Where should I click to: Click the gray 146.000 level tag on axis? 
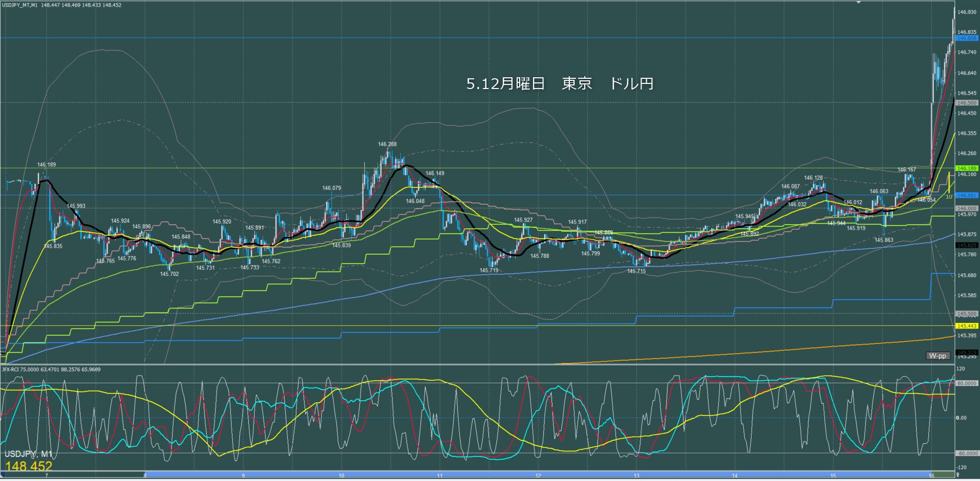tap(967, 208)
